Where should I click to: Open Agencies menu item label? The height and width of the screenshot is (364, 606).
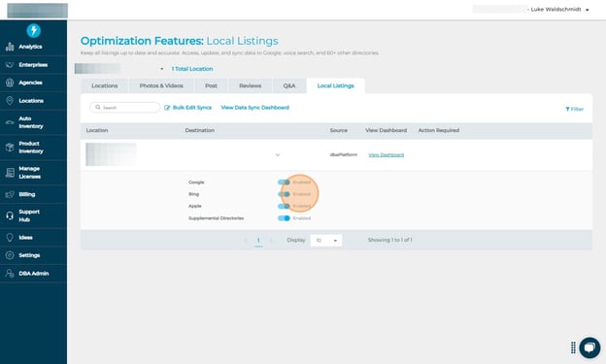(x=30, y=83)
